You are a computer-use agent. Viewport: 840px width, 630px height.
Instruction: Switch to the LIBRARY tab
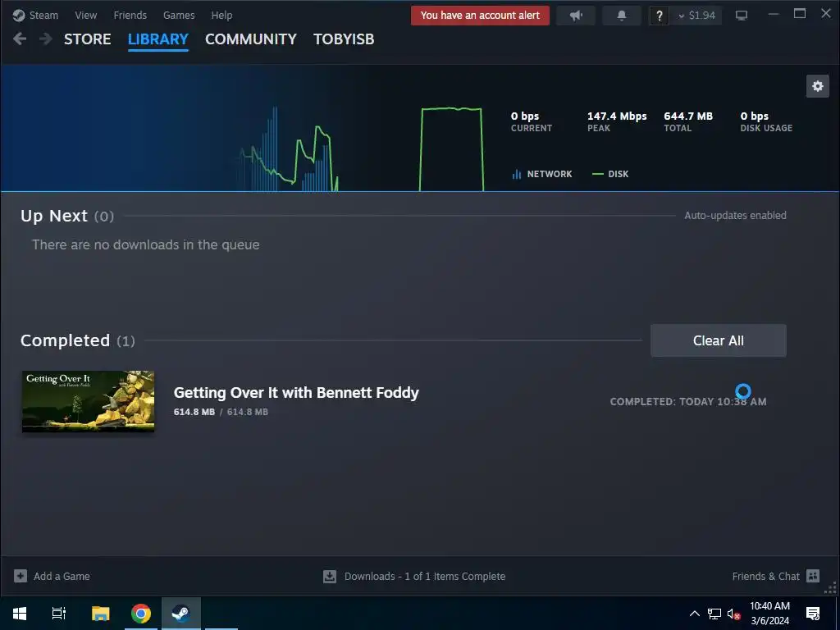coord(158,39)
